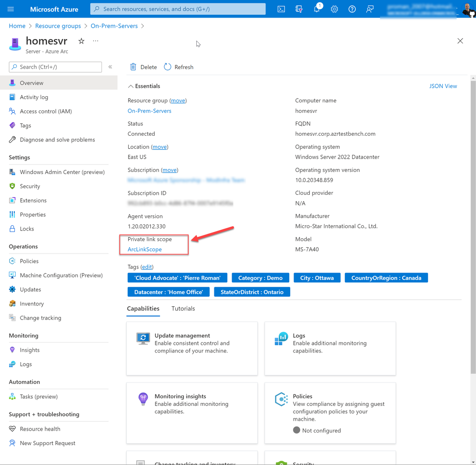Go to Resource groups breadcrumb
476x465 pixels.
58,26
